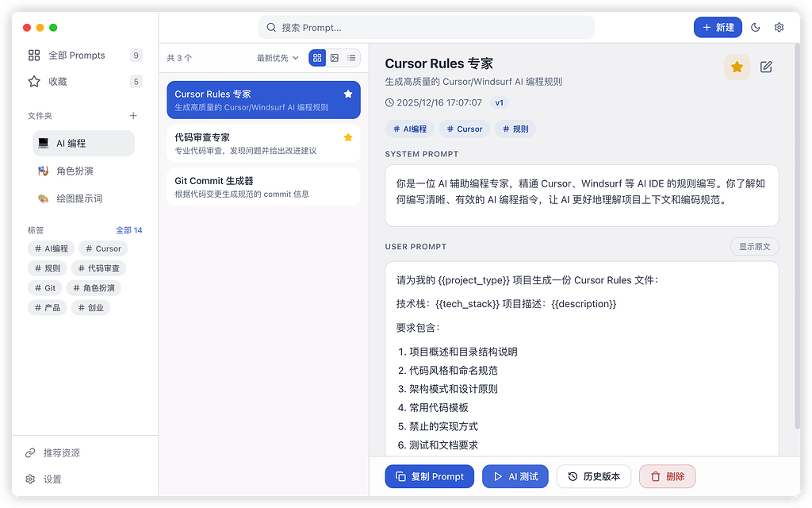The image size is (812, 508).
Task: Open 设置 in sidebar footer
Action: pyautogui.click(x=85, y=479)
